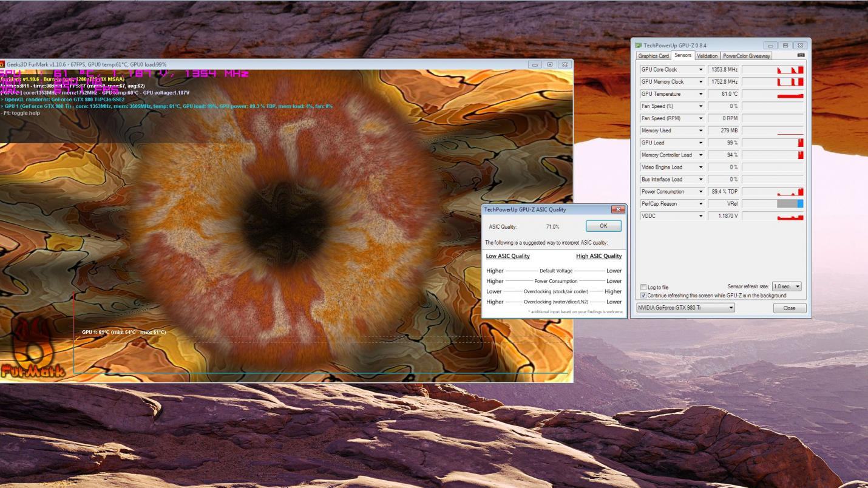Select the Sensors tab in GPU-Z
868x488 pixels.
(683, 55)
